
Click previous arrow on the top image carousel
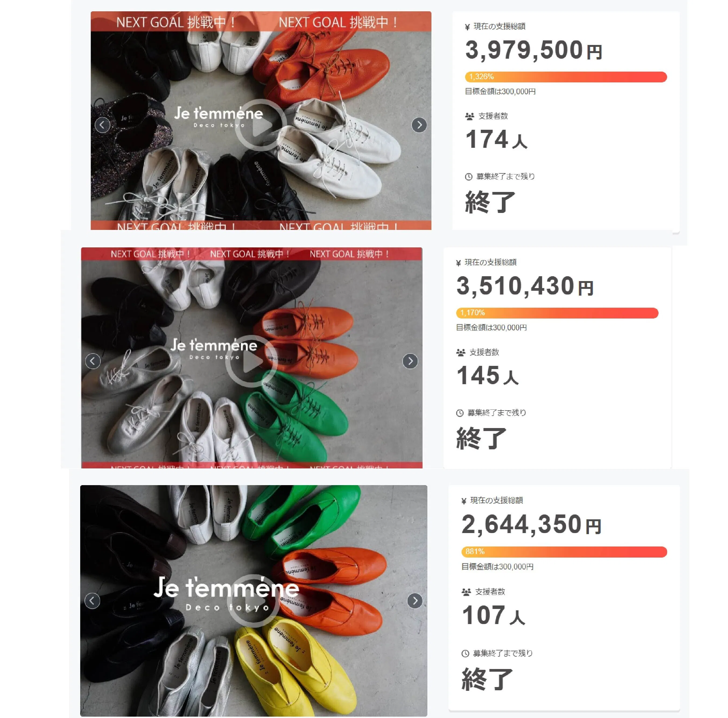(x=102, y=125)
